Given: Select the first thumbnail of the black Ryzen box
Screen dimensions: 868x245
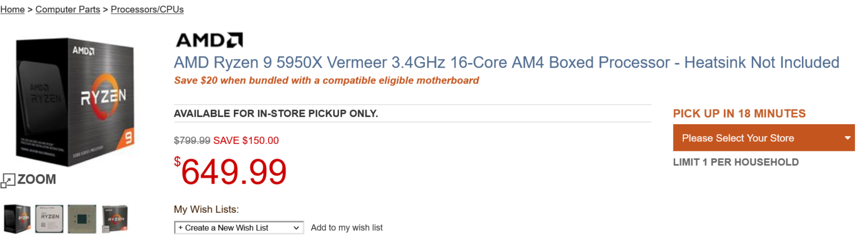Looking at the screenshot, I should tap(17, 219).
